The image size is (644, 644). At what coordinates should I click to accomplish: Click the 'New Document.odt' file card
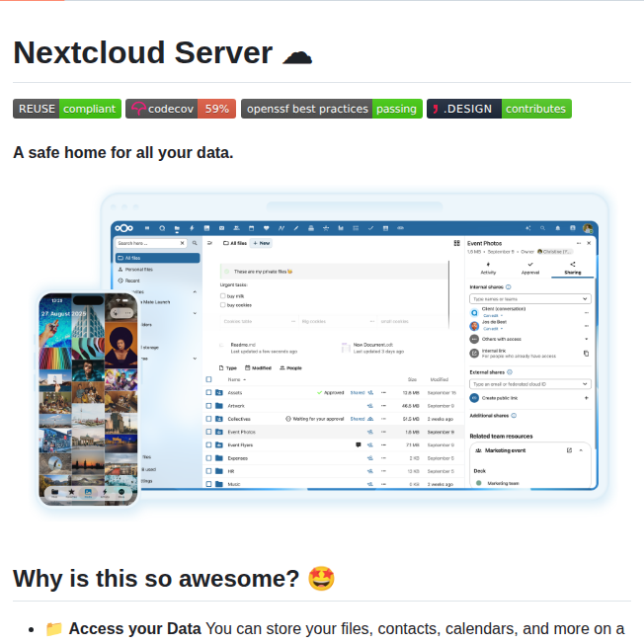[x=373, y=349]
